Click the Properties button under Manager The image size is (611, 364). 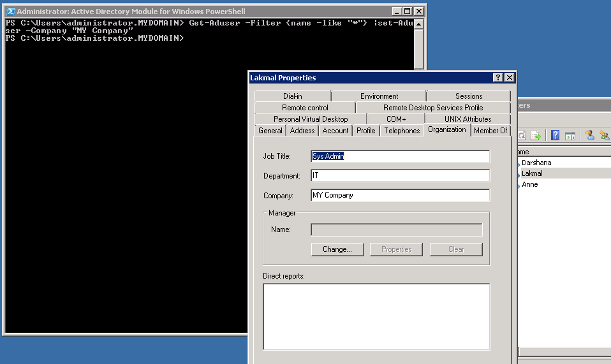(x=396, y=249)
